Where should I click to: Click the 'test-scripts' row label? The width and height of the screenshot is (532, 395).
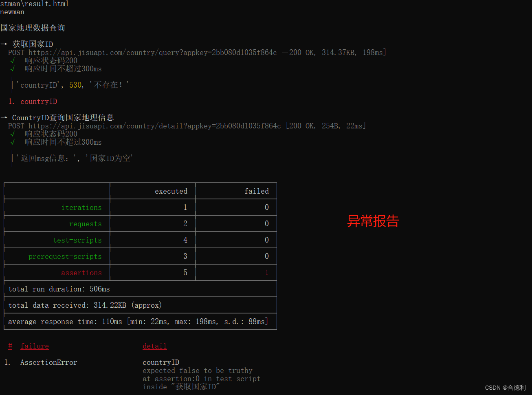point(77,240)
